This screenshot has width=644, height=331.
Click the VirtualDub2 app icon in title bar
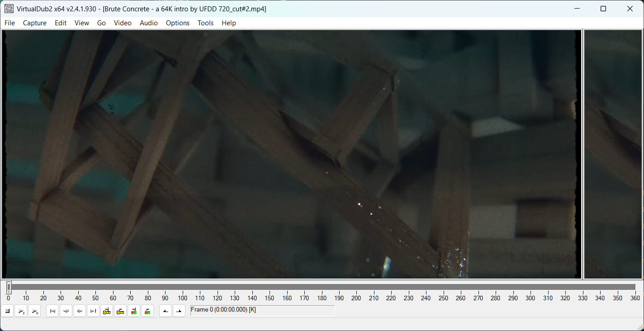(x=9, y=9)
